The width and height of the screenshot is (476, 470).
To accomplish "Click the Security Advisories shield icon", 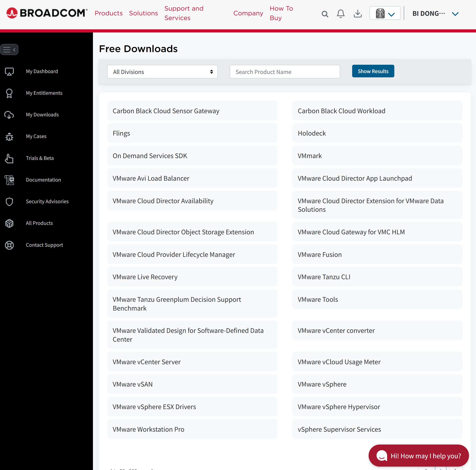I will tap(9, 201).
